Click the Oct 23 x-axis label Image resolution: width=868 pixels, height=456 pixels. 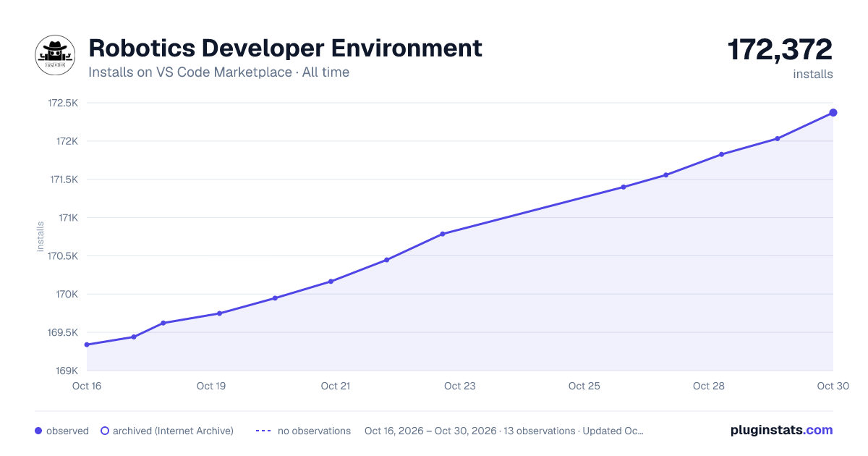pyautogui.click(x=460, y=386)
